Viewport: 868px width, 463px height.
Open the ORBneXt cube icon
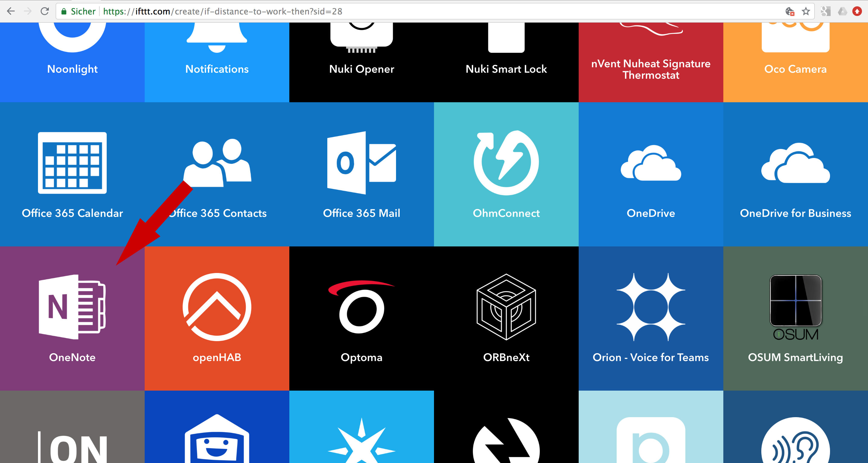(x=506, y=307)
